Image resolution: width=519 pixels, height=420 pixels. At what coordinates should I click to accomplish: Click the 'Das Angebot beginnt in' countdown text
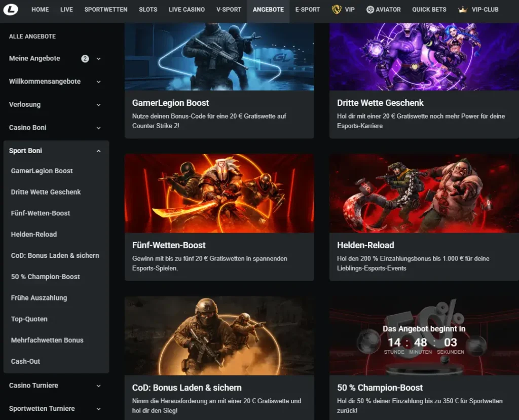[x=424, y=329]
